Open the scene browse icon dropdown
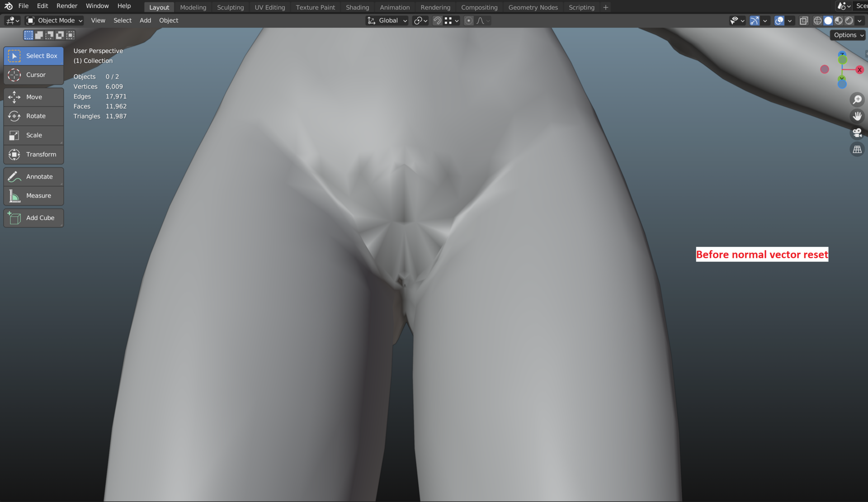 [844, 6]
